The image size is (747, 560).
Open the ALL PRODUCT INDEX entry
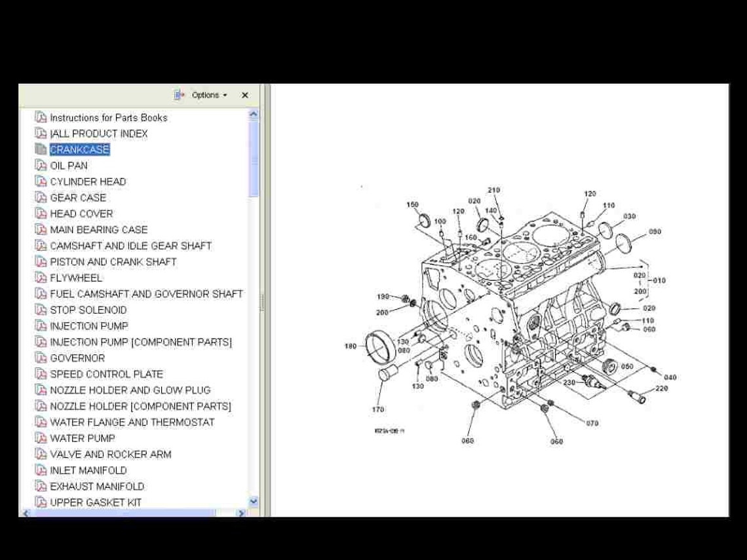coord(98,133)
